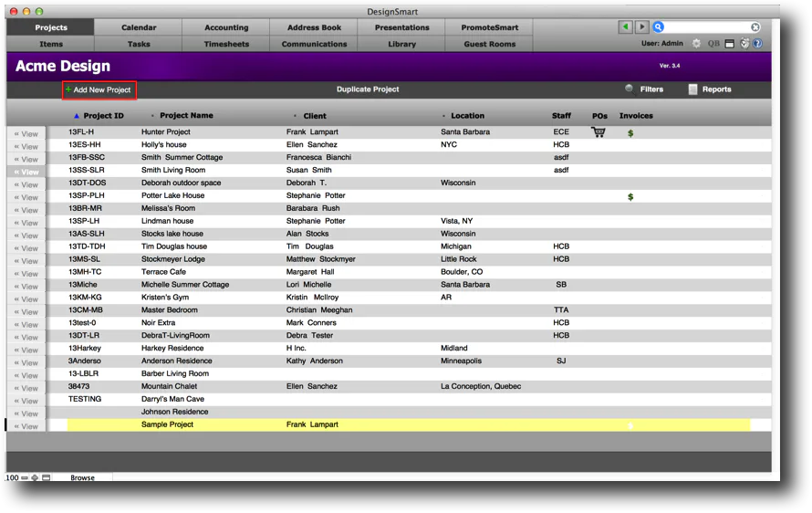812x513 pixels.
Task: Open the Communications tab
Action: (315, 44)
